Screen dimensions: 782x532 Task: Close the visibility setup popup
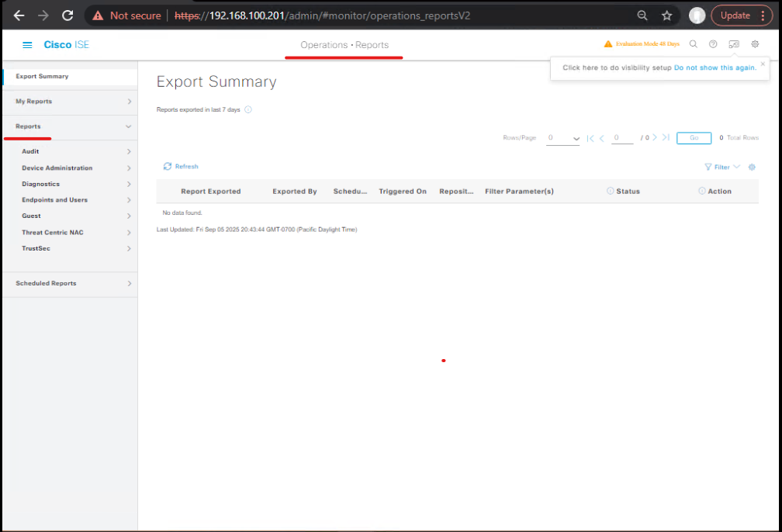[763, 64]
